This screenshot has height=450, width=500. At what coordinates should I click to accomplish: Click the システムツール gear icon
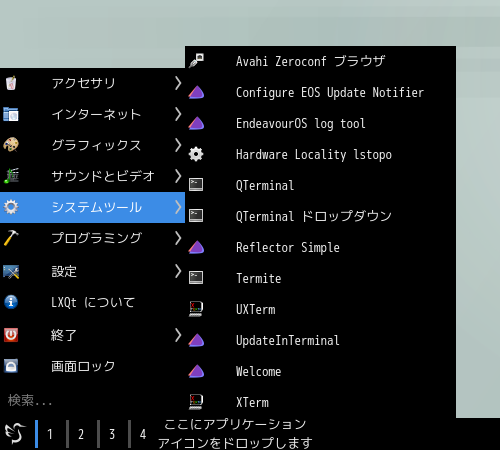pos(11,207)
